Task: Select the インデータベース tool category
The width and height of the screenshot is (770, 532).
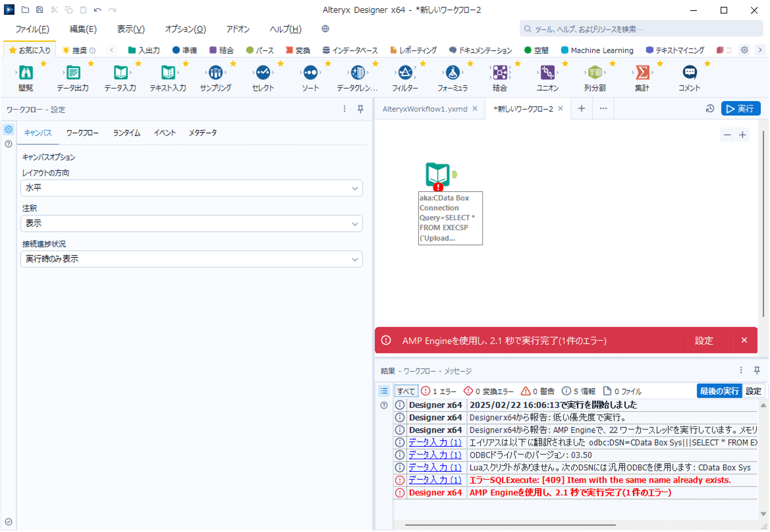Action: (x=350, y=50)
